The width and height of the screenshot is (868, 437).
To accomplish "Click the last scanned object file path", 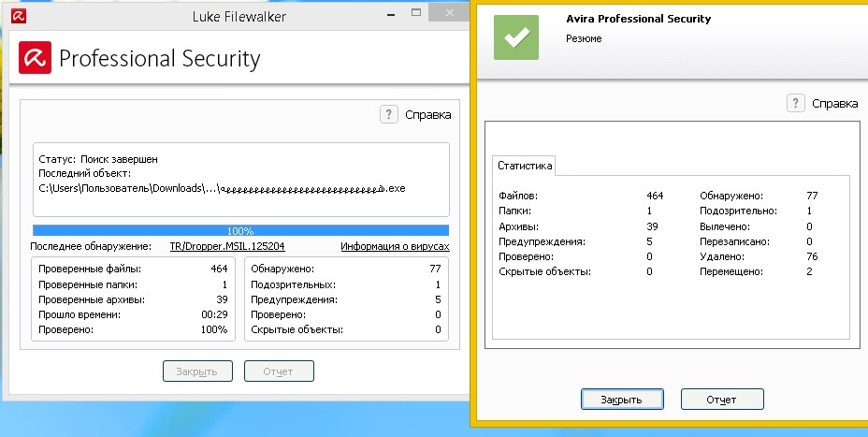I will (x=222, y=188).
